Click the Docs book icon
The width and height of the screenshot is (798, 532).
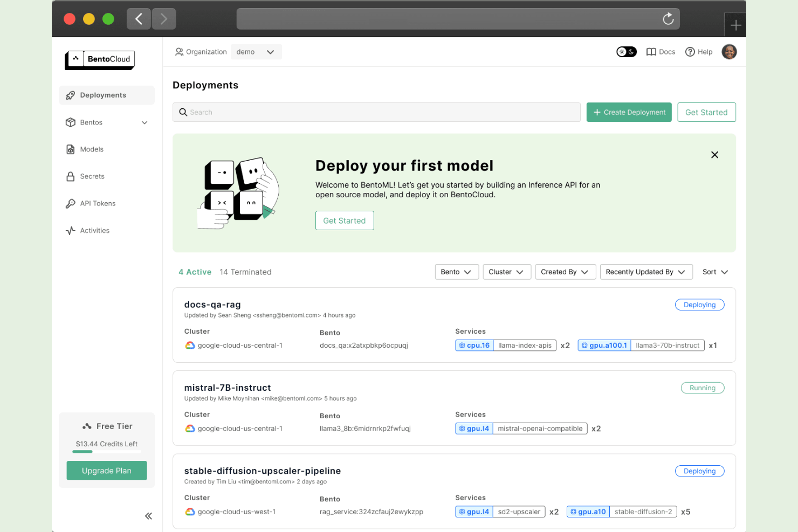point(651,52)
